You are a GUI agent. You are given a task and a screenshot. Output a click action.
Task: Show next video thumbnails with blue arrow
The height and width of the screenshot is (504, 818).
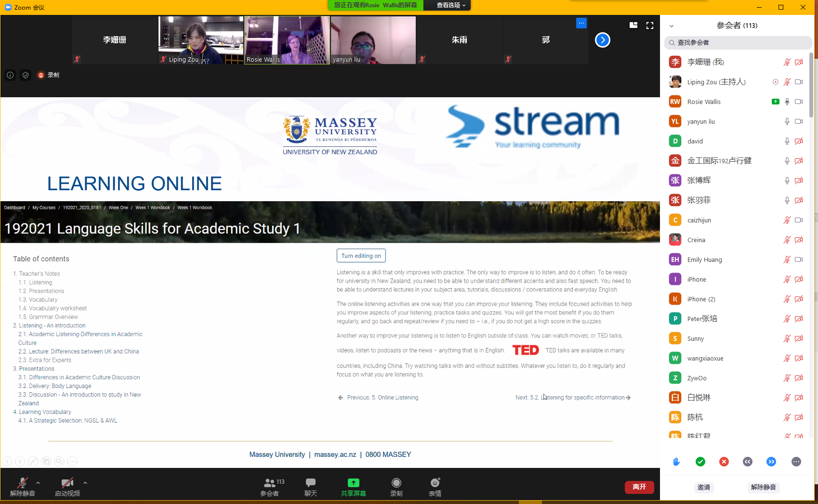click(603, 40)
